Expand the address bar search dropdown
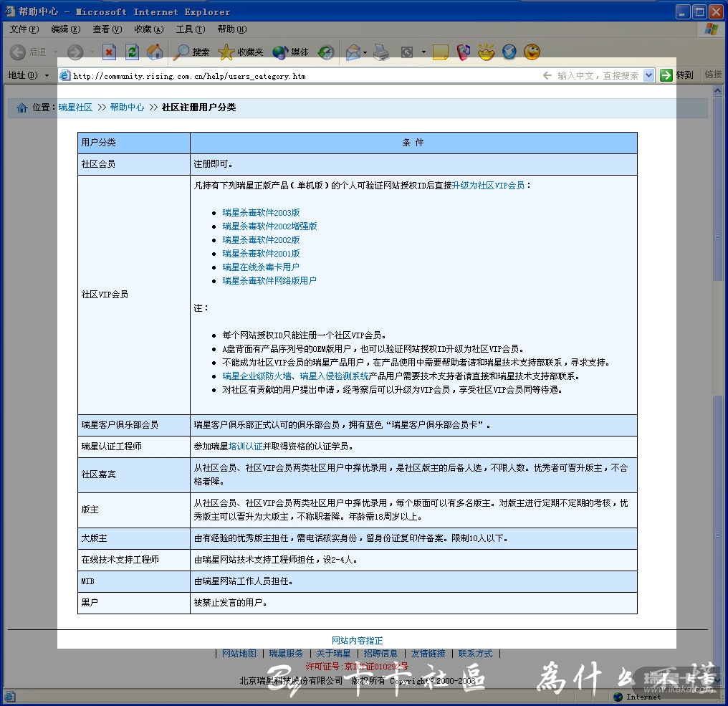The height and width of the screenshot is (706, 728). pyautogui.click(x=649, y=75)
